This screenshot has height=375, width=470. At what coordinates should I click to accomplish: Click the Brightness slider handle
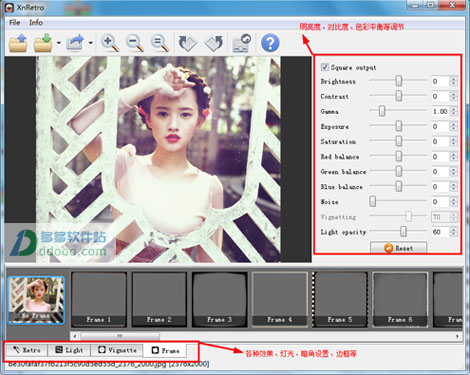(x=399, y=81)
